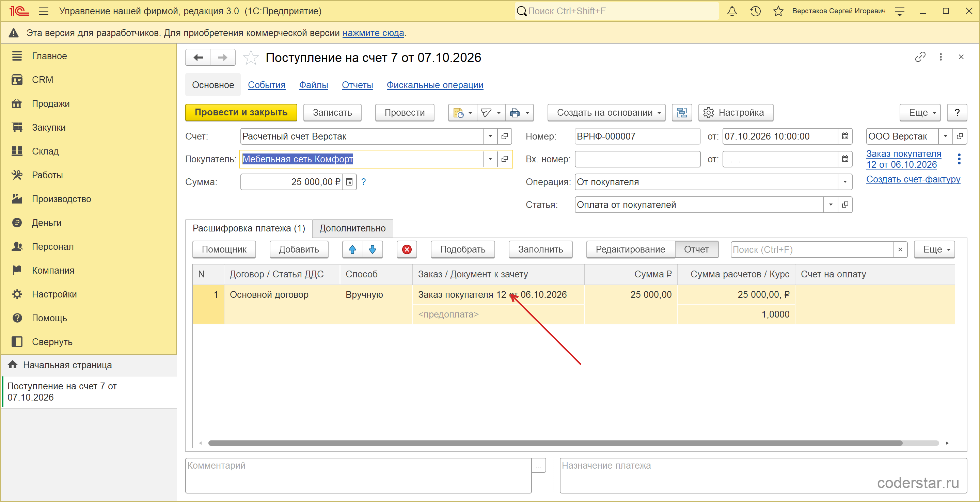This screenshot has height=502, width=980.
Task: Select the Расшифровка платежа (1) tab
Action: [x=249, y=228]
